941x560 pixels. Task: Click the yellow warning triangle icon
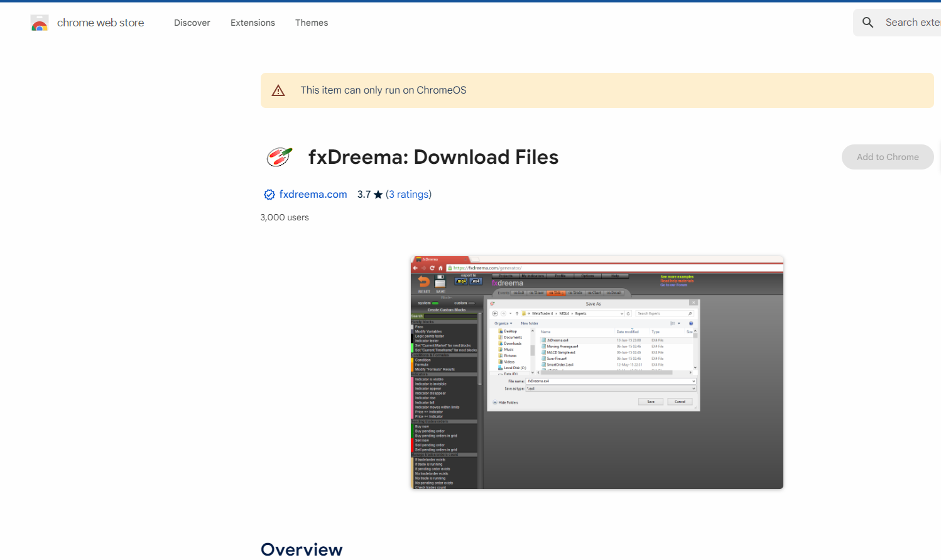[278, 90]
